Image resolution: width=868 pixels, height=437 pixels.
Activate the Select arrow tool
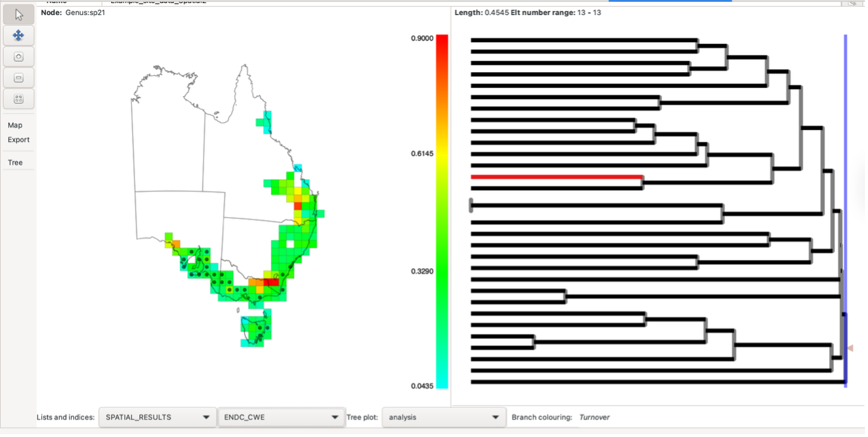(18, 14)
